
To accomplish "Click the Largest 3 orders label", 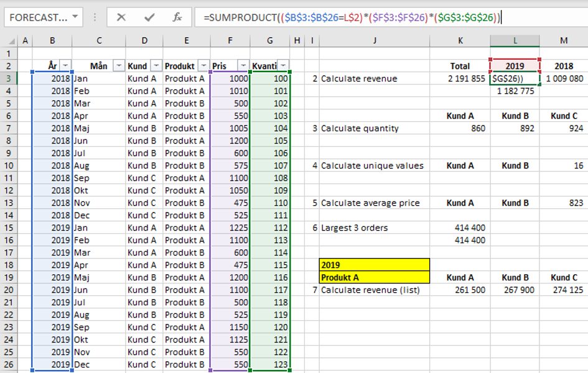I will 355,228.
